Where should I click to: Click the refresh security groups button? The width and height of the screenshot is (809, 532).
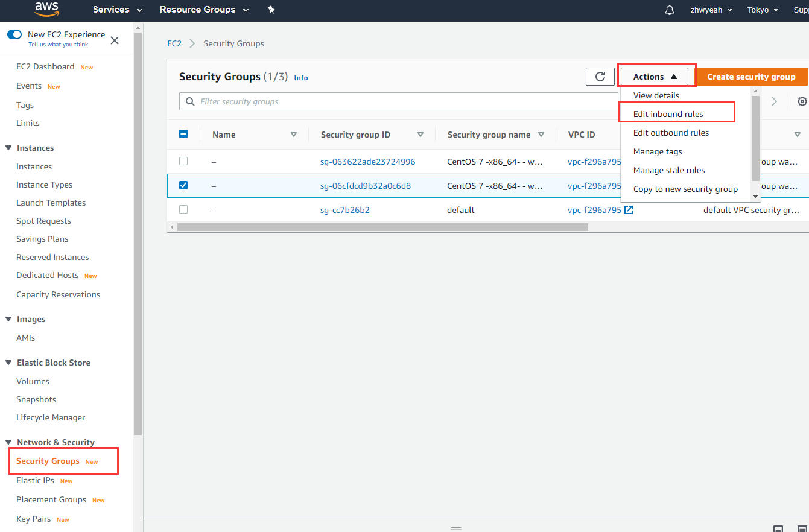pyautogui.click(x=600, y=77)
